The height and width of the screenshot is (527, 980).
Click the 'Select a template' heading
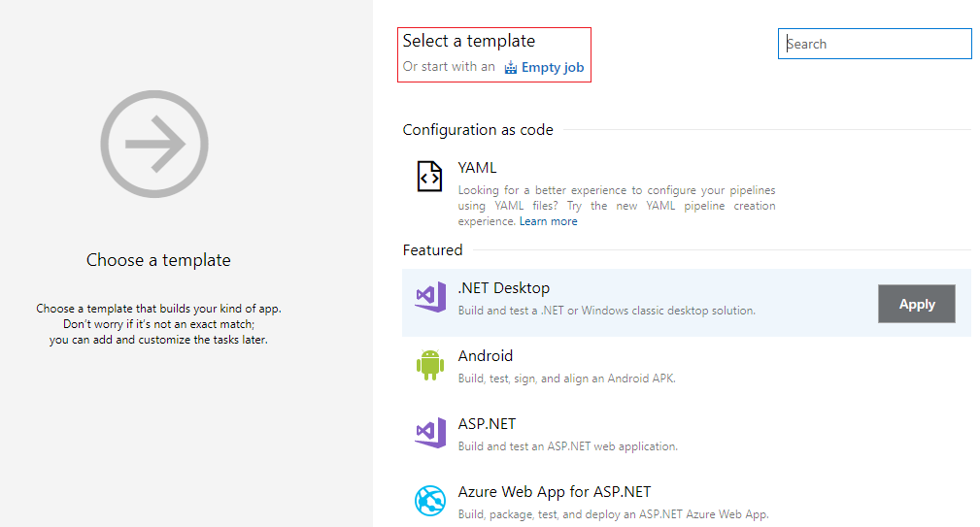pyautogui.click(x=469, y=41)
